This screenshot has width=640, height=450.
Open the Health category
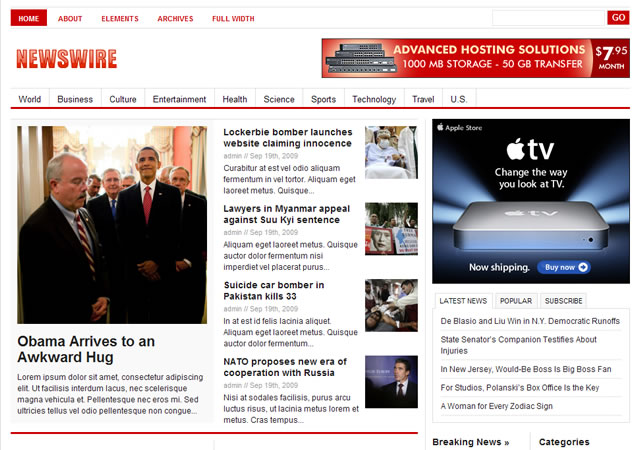(235, 99)
